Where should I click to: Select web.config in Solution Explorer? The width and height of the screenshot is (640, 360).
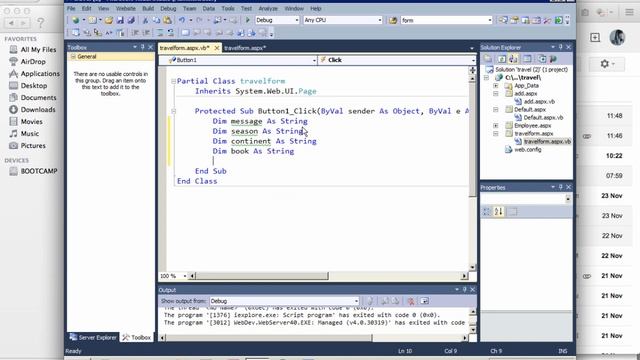click(527, 149)
